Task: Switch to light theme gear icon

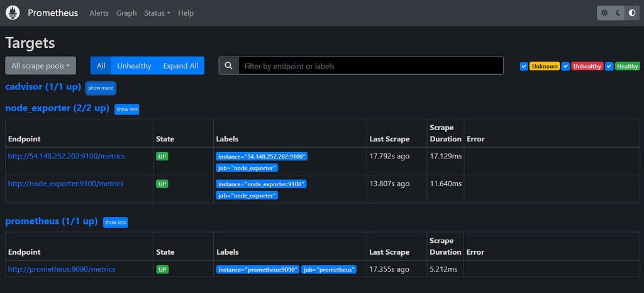Action: (604, 13)
